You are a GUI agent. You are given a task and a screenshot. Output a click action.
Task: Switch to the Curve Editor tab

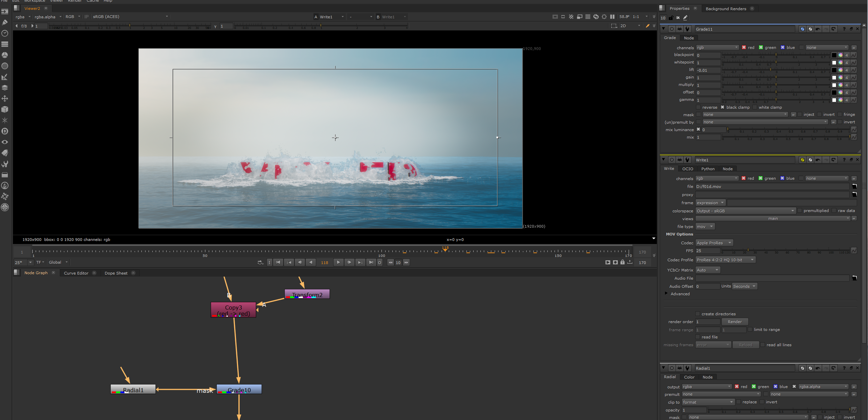pyautogui.click(x=76, y=273)
